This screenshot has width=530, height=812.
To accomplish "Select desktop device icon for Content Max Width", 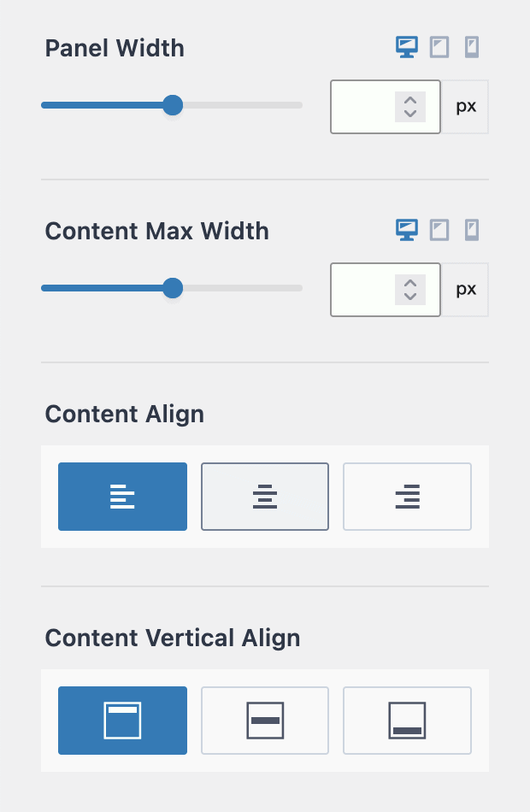I will [x=406, y=230].
